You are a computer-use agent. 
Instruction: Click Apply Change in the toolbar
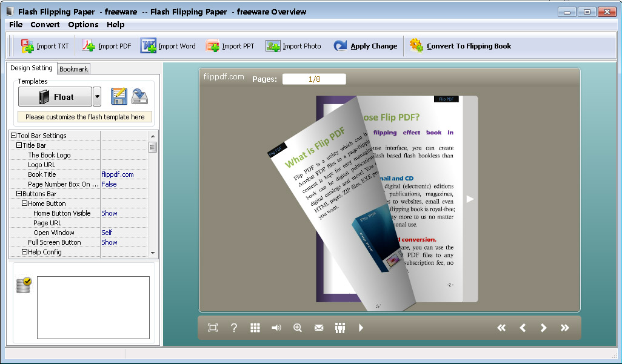(x=365, y=46)
